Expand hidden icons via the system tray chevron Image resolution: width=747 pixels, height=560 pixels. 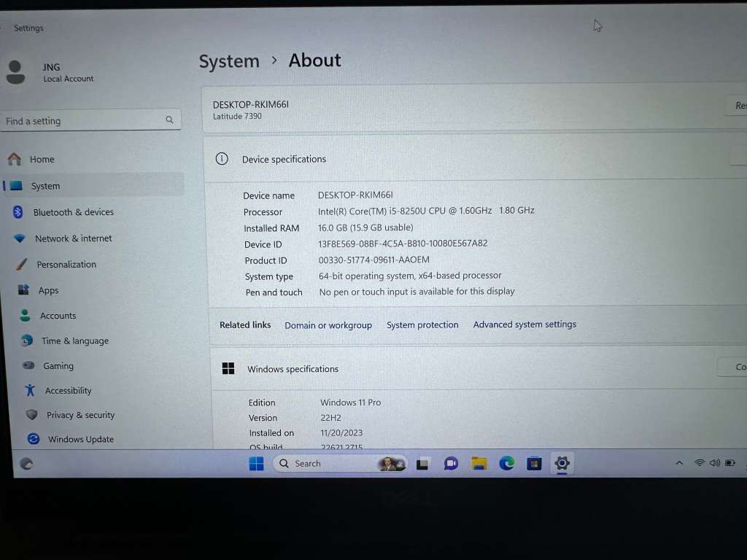coord(679,462)
